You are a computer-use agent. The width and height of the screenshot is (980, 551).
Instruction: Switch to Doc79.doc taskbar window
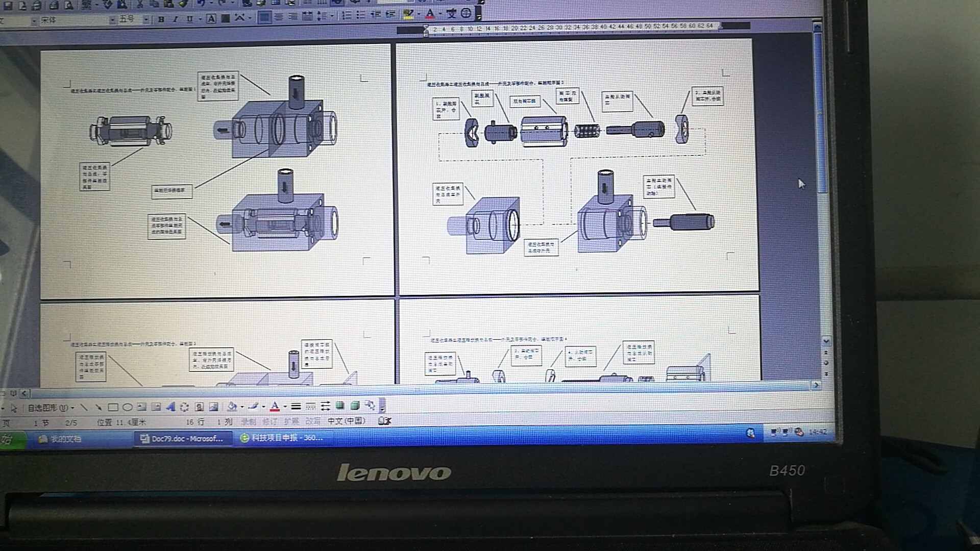(183, 438)
